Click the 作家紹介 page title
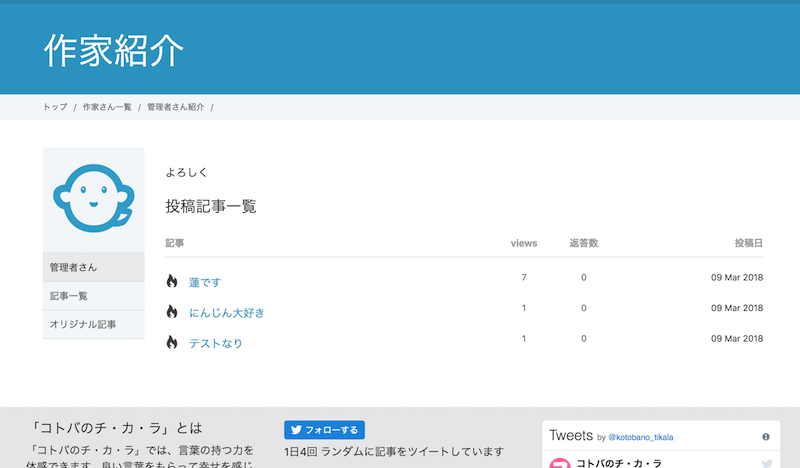The width and height of the screenshot is (800, 468). 113,51
